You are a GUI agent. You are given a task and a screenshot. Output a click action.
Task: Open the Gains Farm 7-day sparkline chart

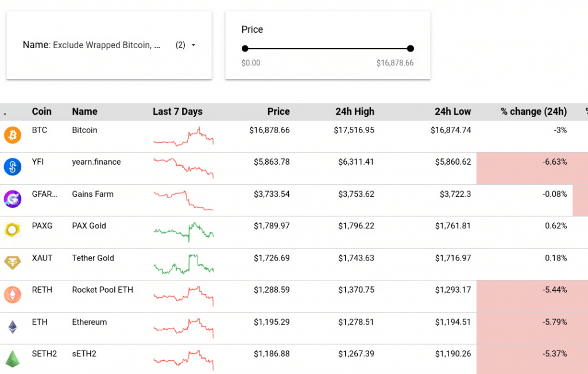184,200
